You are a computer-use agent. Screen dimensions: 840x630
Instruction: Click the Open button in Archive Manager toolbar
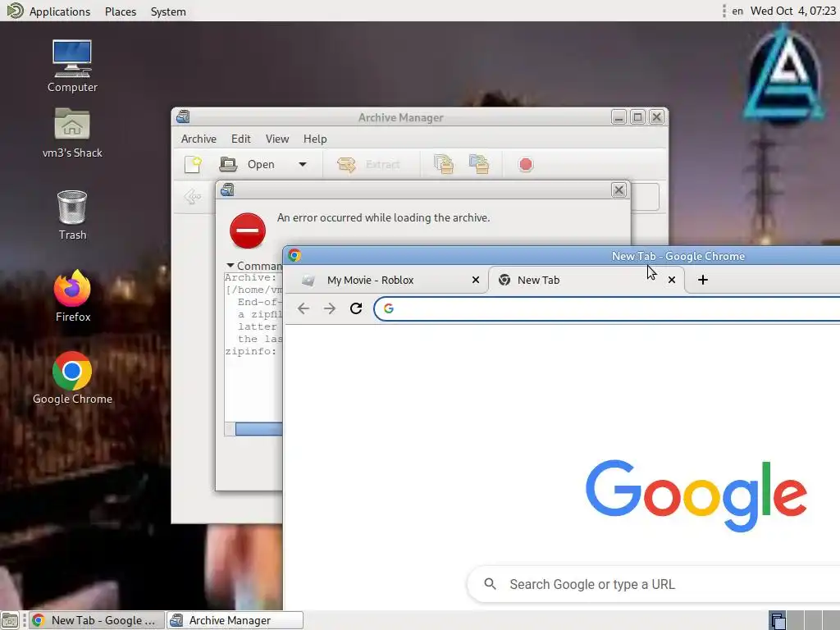(247, 164)
